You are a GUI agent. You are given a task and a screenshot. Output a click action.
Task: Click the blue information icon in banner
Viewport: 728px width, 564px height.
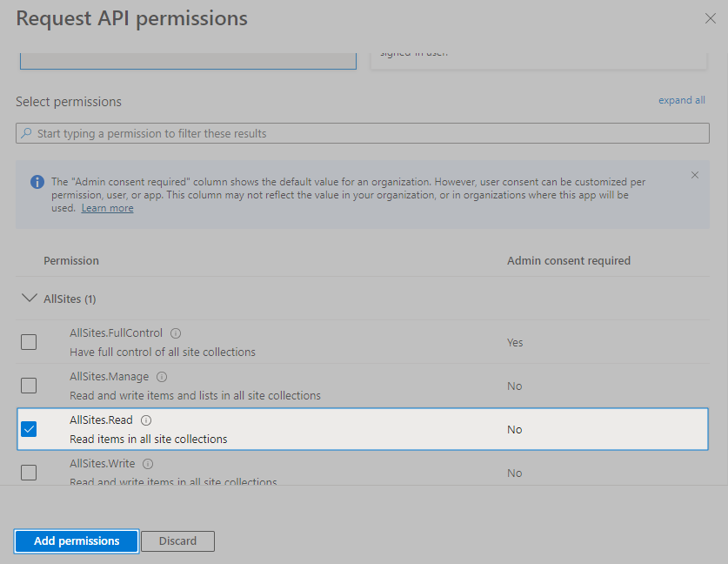(x=37, y=182)
